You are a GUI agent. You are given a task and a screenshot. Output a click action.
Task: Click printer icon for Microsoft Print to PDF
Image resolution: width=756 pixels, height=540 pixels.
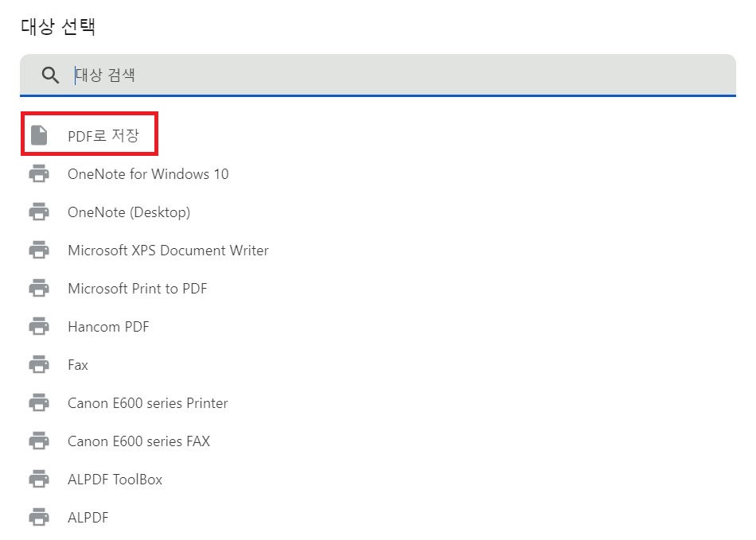click(x=39, y=288)
